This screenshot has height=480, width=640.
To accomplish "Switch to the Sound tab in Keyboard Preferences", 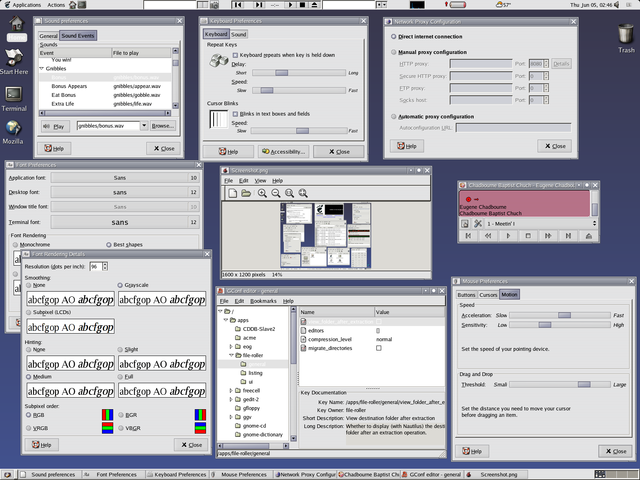I will coord(239,34).
